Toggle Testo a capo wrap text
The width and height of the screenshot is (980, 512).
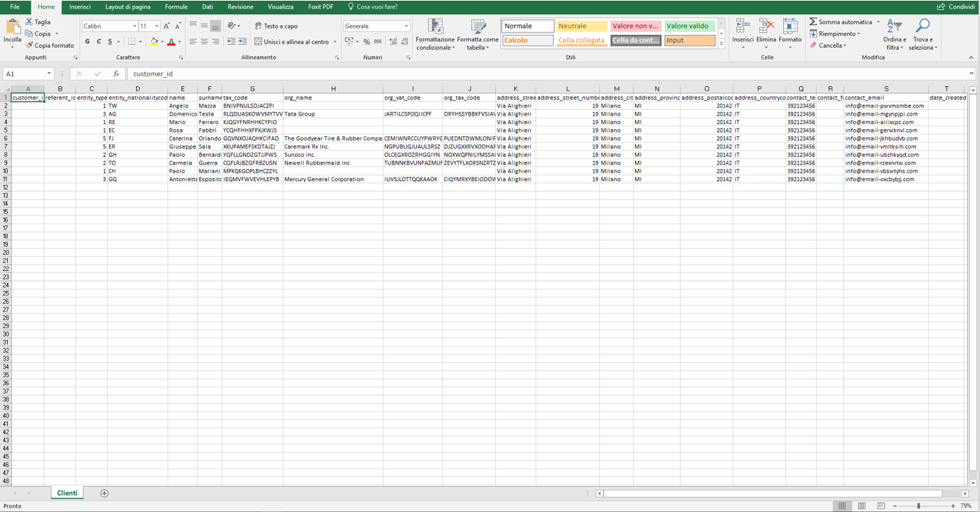276,26
